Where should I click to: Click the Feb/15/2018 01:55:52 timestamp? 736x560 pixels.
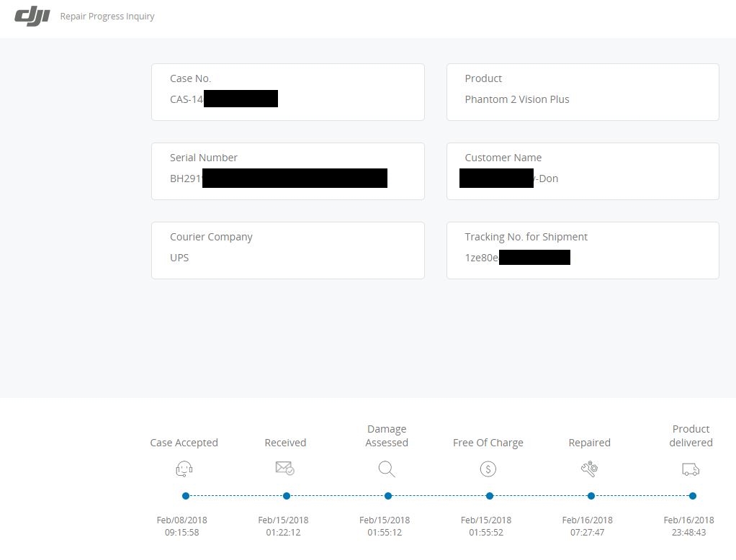[x=486, y=526]
